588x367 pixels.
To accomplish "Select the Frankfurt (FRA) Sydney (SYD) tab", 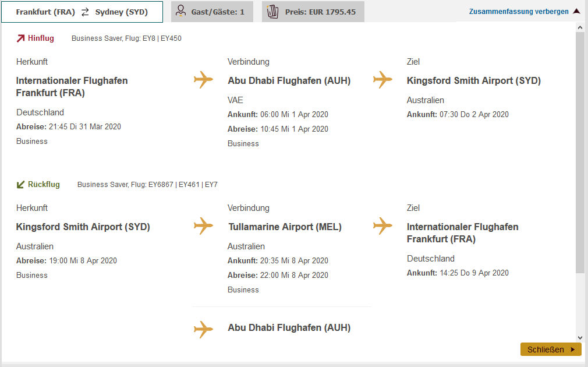I will [82, 12].
